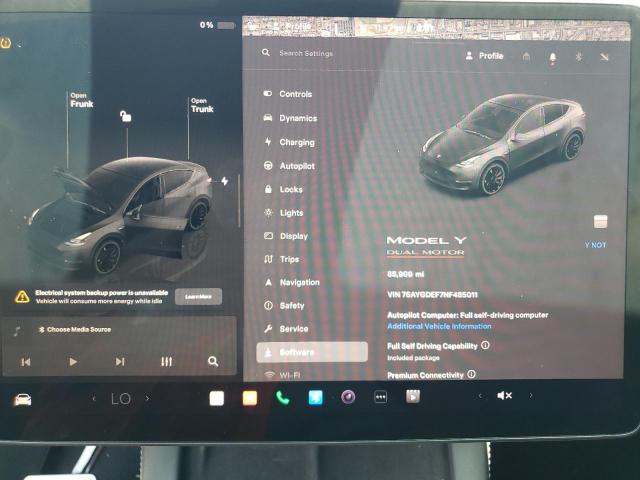Tap the Autopilot Computer info line
Image resolution: width=640 pixels, height=480 pixels.
coord(468,315)
